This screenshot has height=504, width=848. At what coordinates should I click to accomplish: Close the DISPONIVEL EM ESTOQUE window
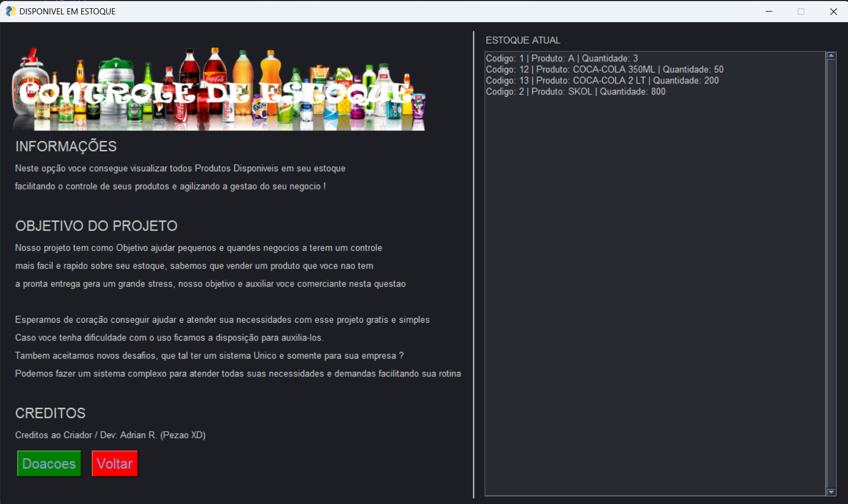pyautogui.click(x=833, y=11)
